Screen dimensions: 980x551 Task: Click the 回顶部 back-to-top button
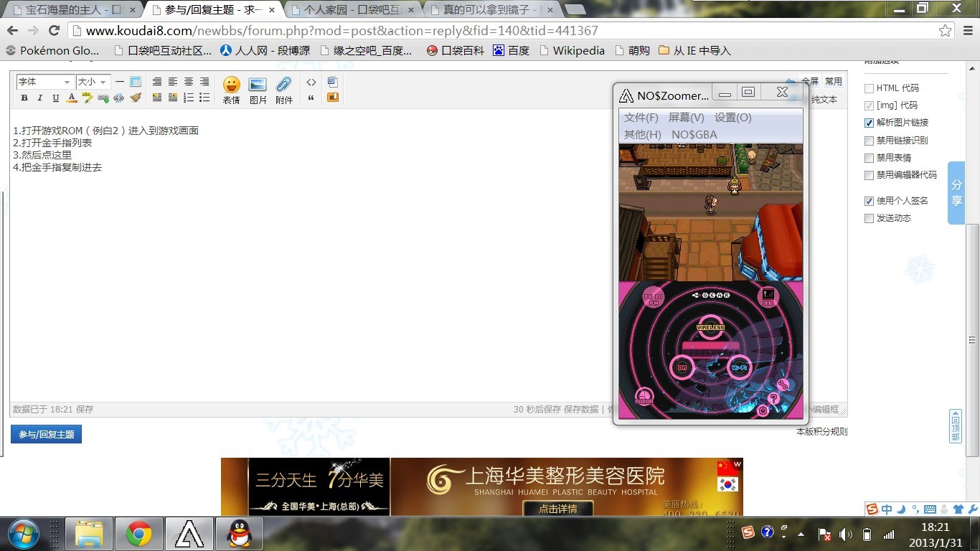tap(955, 426)
